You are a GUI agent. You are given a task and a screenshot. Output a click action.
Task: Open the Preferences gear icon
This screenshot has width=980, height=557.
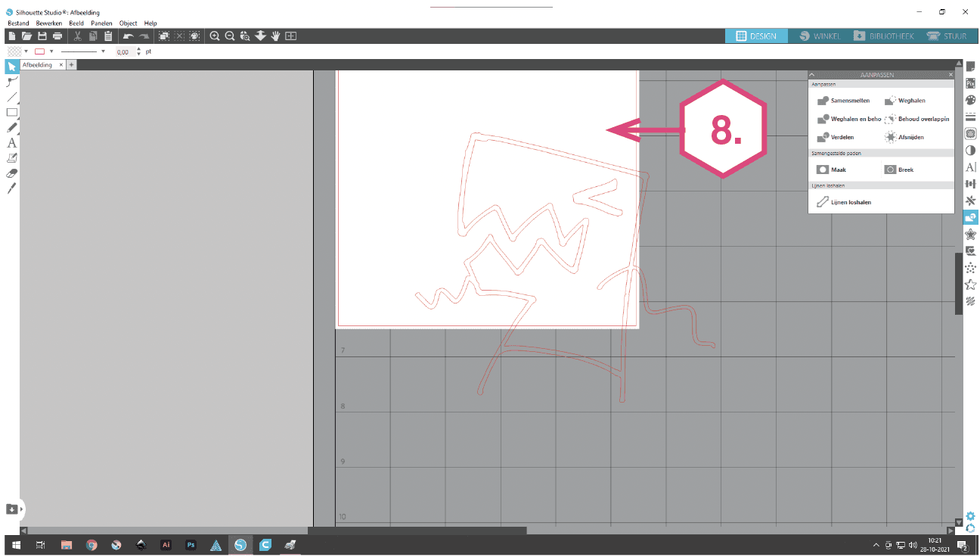970,515
